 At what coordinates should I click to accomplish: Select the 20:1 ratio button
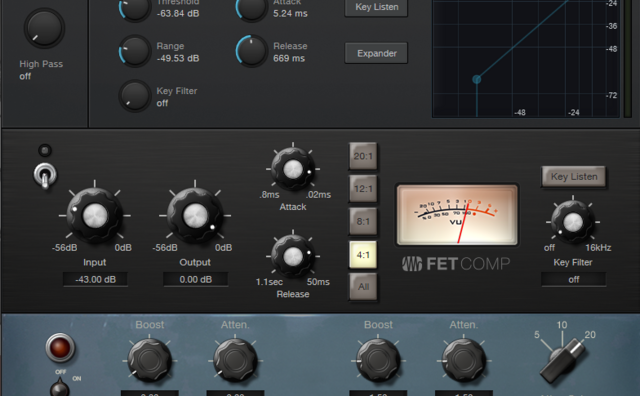click(363, 156)
